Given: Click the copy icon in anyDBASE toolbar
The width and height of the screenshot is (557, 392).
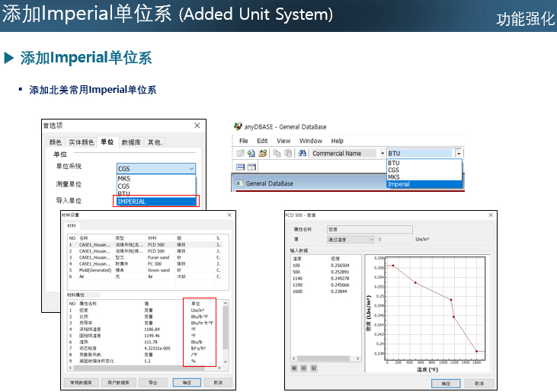Looking at the screenshot, I should 277,153.
